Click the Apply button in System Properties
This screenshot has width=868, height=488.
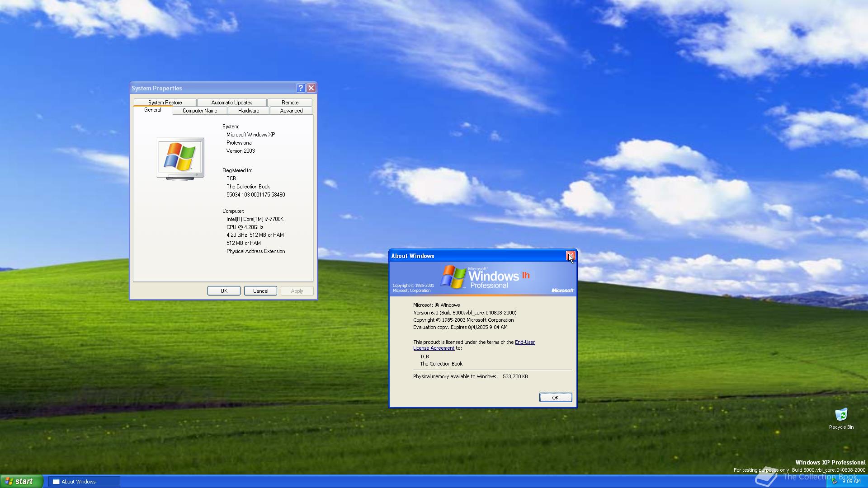pyautogui.click(x=296, y=291)
